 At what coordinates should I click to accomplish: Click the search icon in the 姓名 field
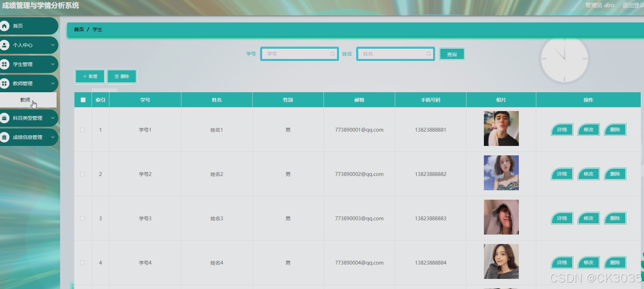(x=428, y=54)
